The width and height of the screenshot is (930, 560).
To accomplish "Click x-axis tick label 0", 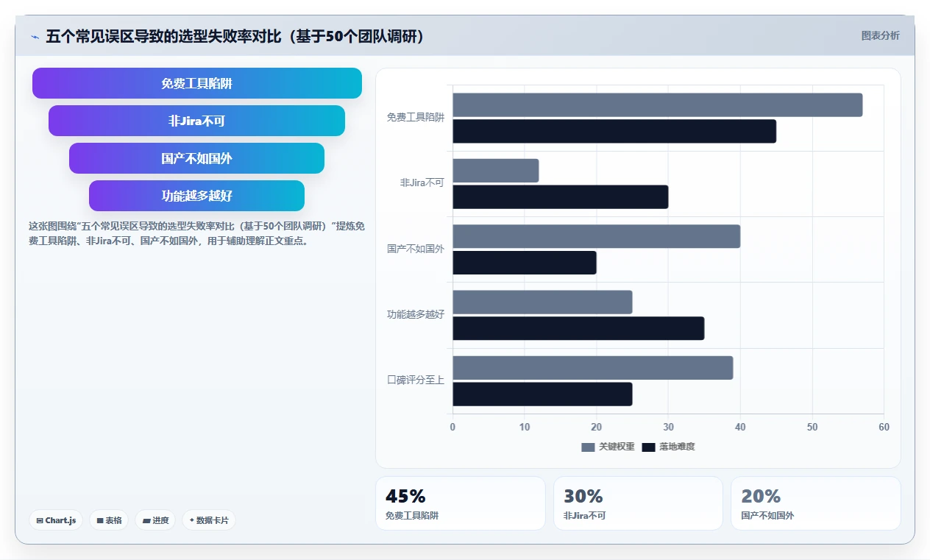I will (x=452, y=428).
